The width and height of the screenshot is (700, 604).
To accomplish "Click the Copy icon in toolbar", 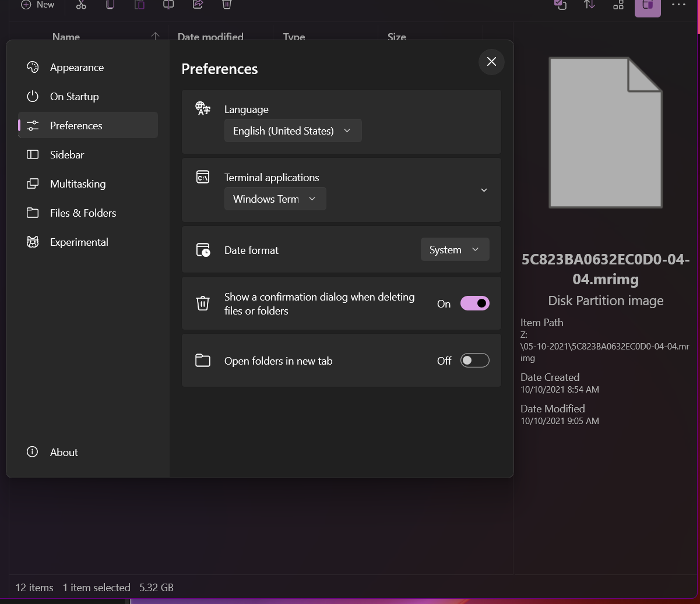I will [110, 5].
